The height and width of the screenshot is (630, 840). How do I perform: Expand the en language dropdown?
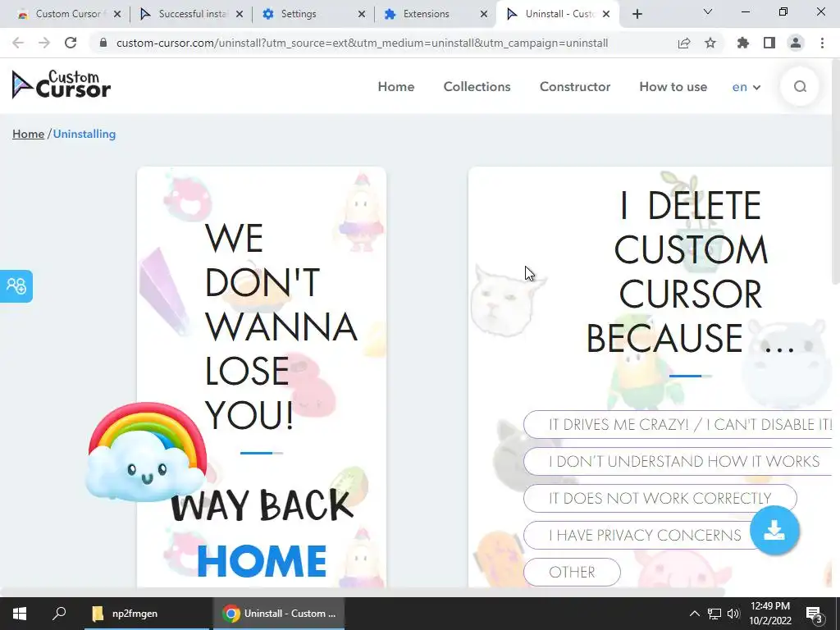point(746,87)
